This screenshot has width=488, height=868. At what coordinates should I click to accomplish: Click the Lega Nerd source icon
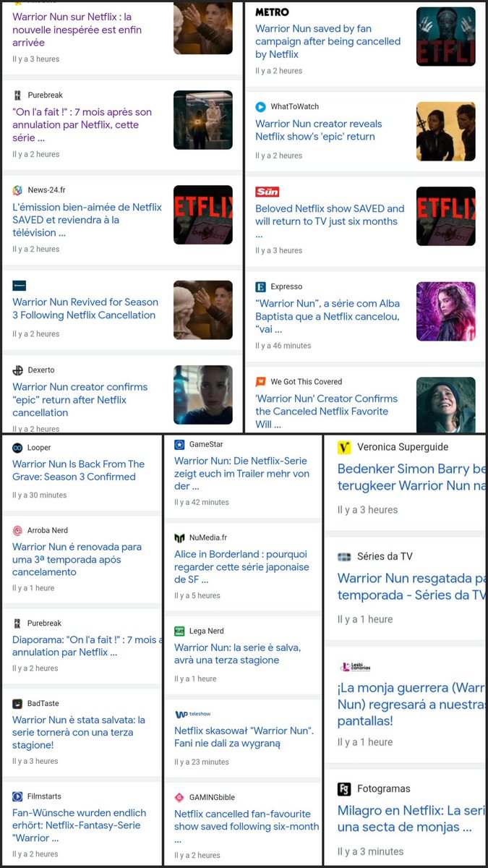[x=180, y=631]
